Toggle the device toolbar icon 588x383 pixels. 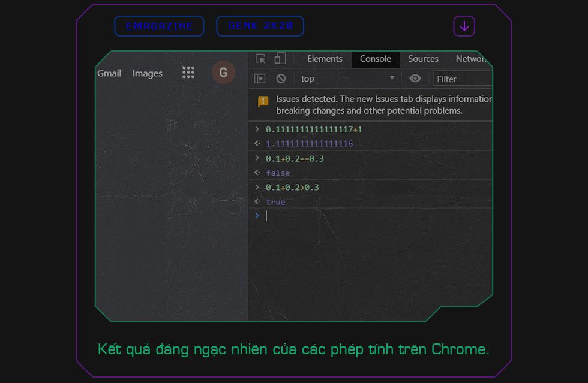[280, 59]
